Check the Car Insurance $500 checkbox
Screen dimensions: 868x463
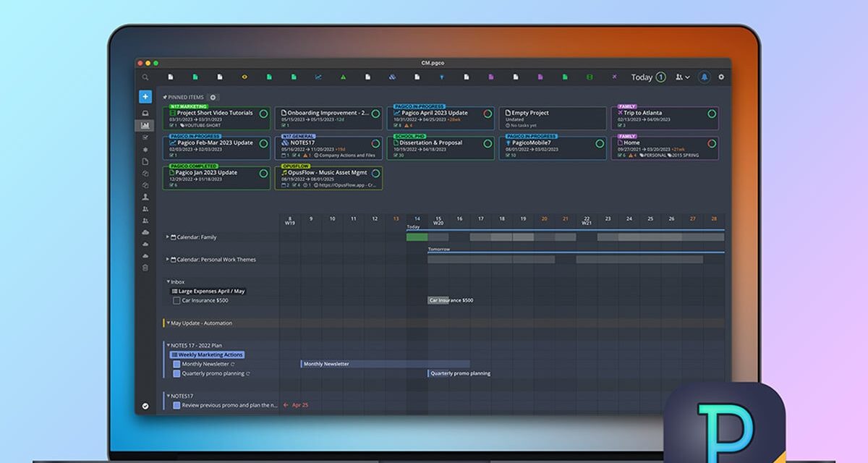(x=176, y=301)
